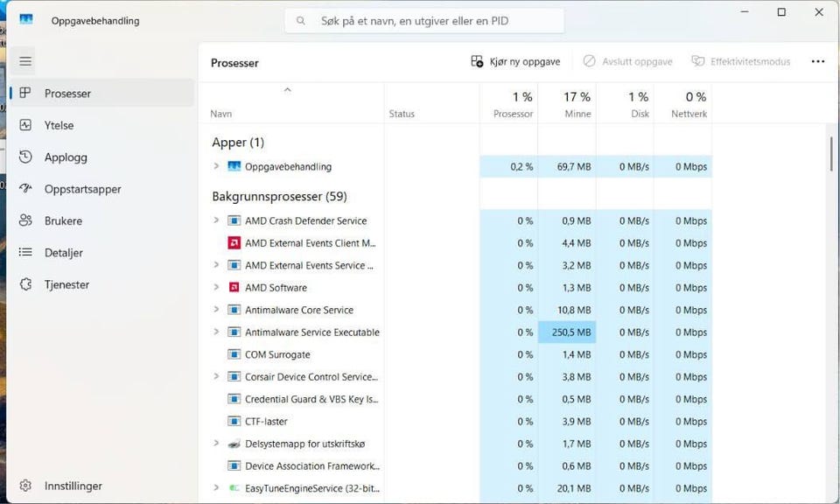840x504 pixels.
Task: Click the Applogg history icon
Action: pyautogui.click(x=25, y=157)
